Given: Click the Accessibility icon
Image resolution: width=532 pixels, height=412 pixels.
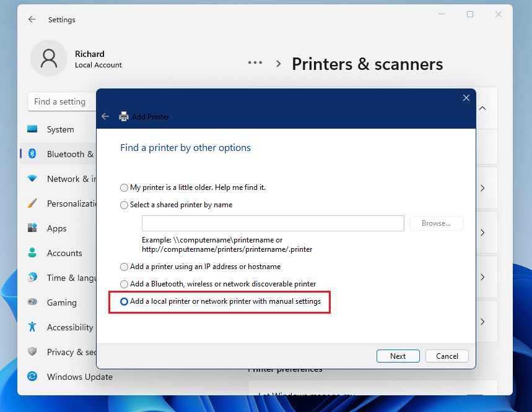Looking at the screenshot, I should click(x=32, y=327).
